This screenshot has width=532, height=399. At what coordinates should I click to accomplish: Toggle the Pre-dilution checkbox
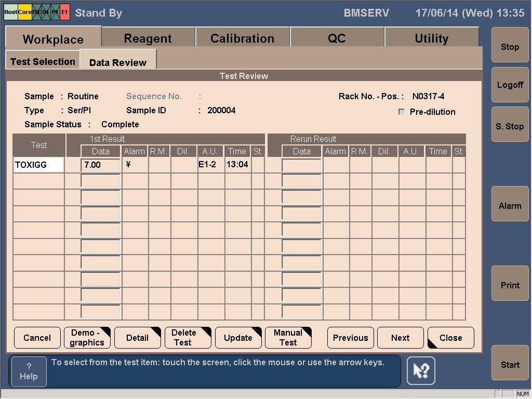(402, 112)
